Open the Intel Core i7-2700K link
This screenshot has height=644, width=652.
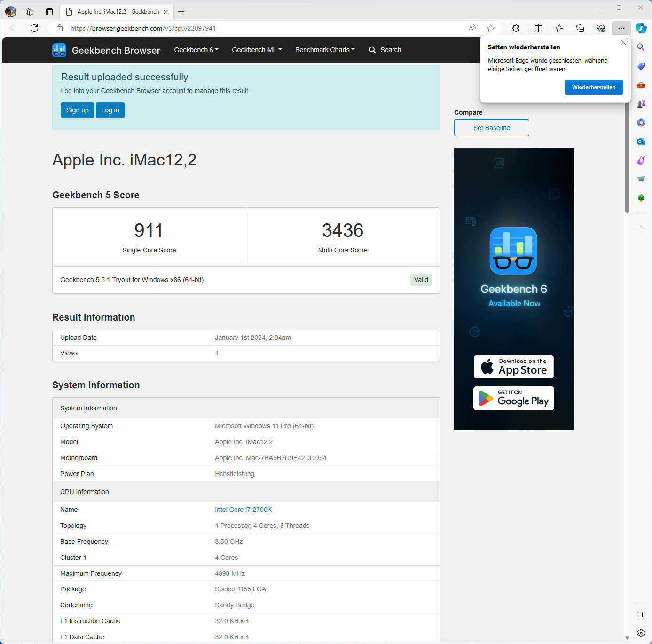(244, 510)
